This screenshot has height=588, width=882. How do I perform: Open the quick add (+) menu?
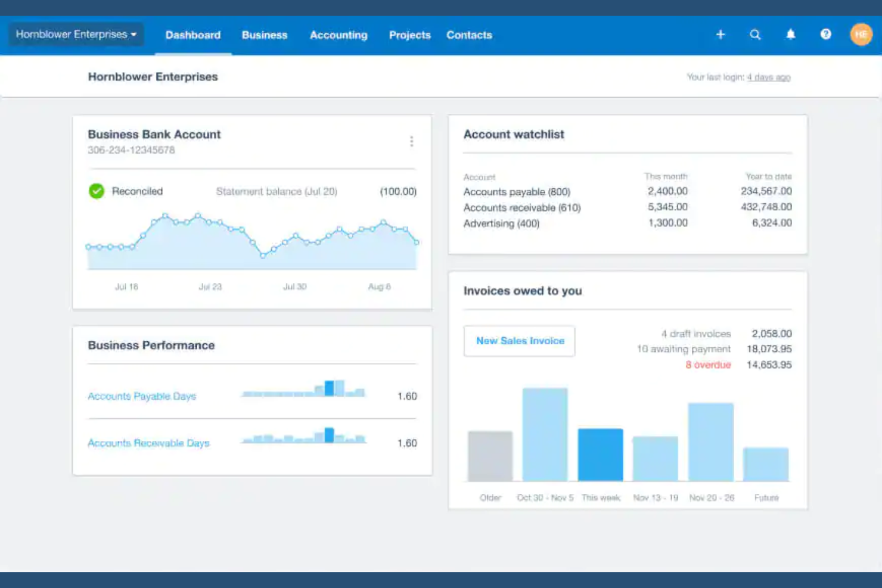(720, 35)
